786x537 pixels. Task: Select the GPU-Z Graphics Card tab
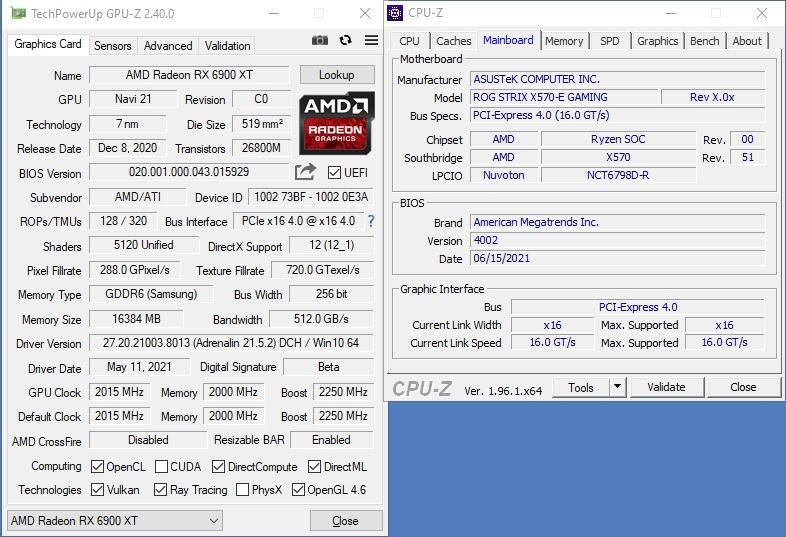48,44
